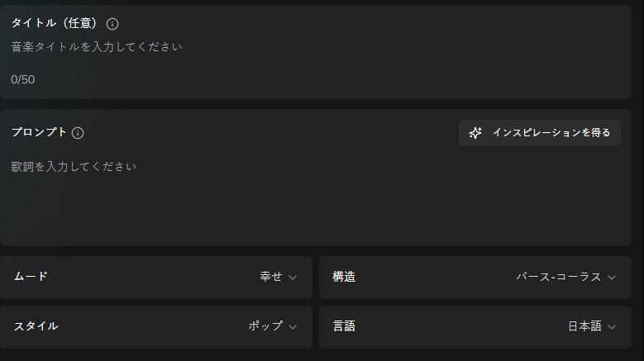Expand the ムード chevron arrow

click(293, 278)
